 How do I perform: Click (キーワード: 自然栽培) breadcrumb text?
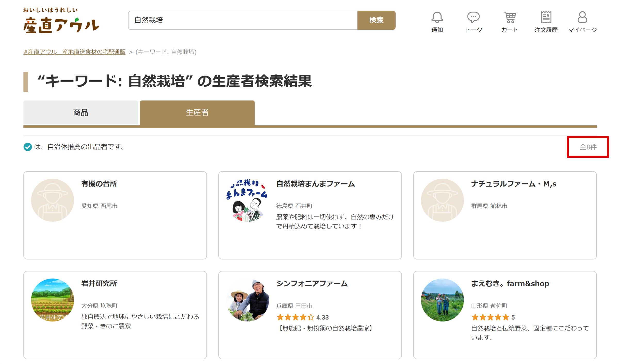166,52
